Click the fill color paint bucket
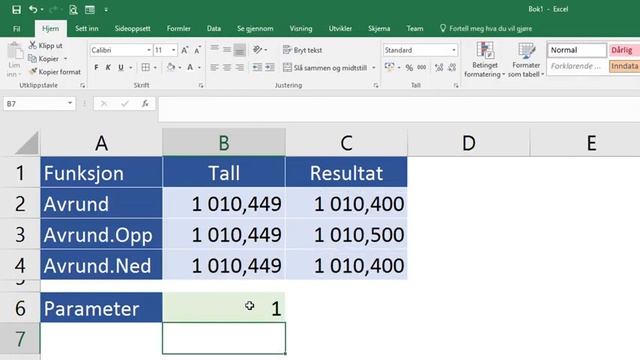The height and width of the screenshot is (360, 640). click(171, 67)
